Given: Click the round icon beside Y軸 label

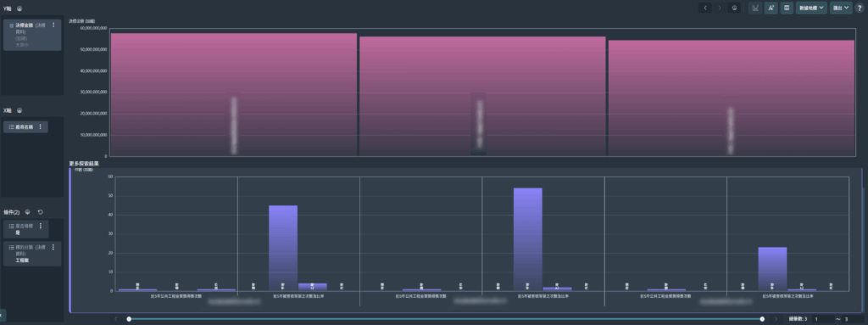Looking at the screenshot, I should tap(19, 8).
